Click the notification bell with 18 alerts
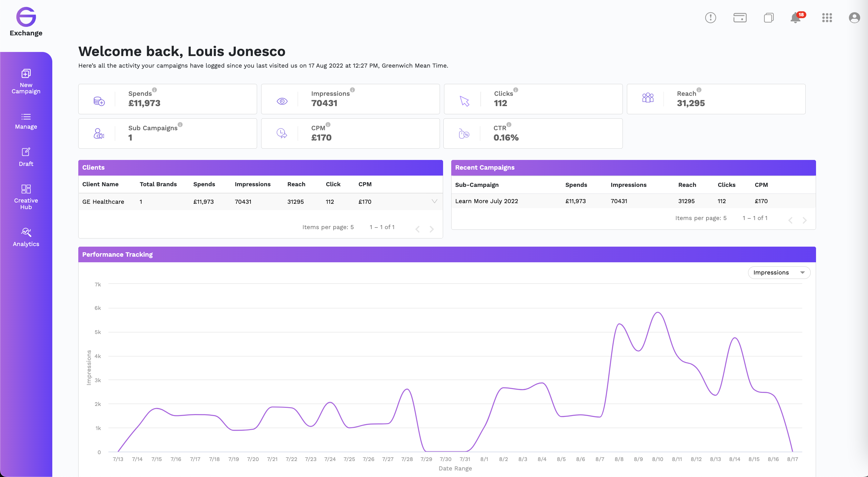Screen dimensions: 868x477 point(796,18)
